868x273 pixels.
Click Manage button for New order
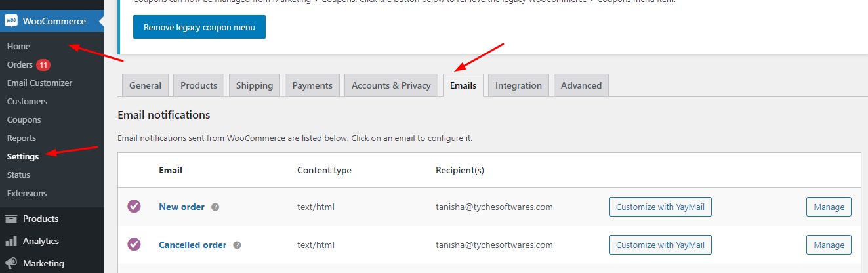[829, 207]
